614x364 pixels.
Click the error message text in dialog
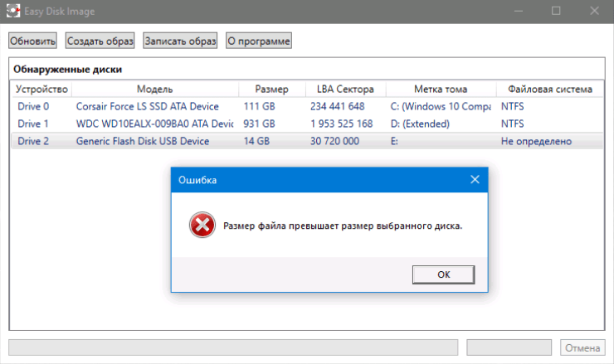click(x=343, y=226)
